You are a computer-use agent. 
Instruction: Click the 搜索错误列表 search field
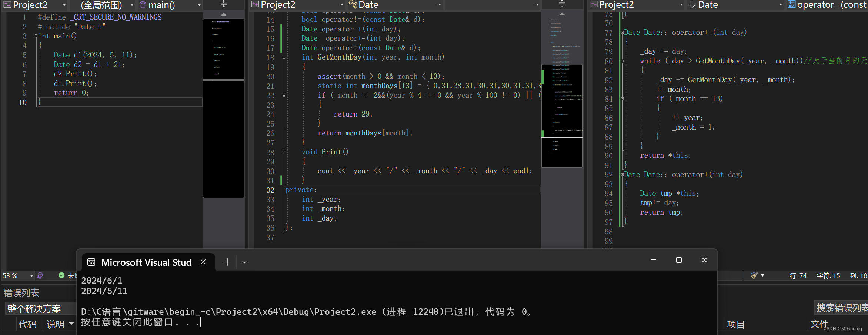841,308
